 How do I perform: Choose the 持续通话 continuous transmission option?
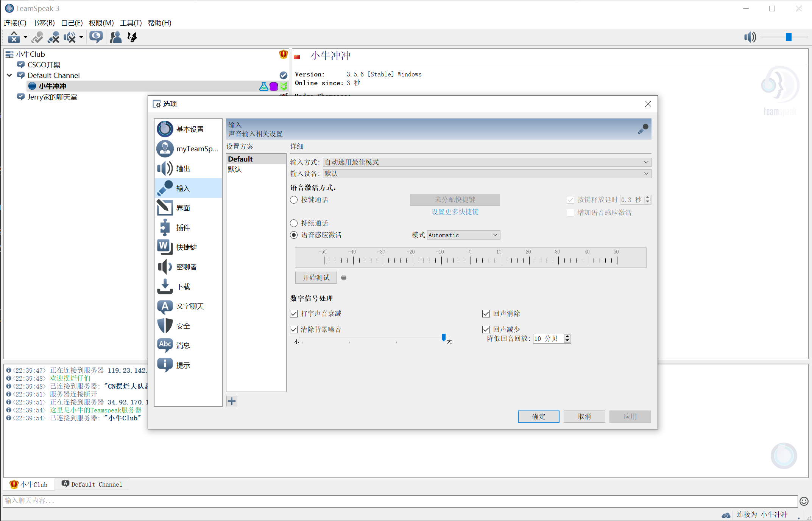click(x=294, y=223)
